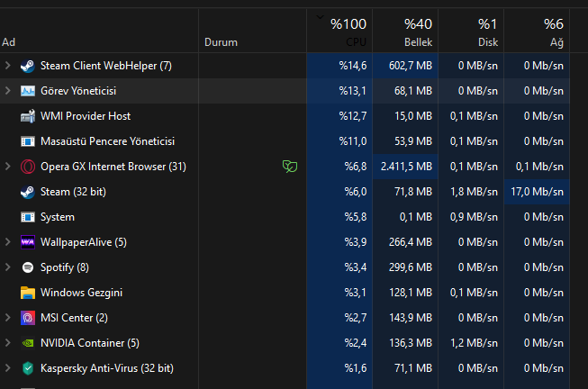
Task: Sort by Disk column header
Action: pos(471,31)
